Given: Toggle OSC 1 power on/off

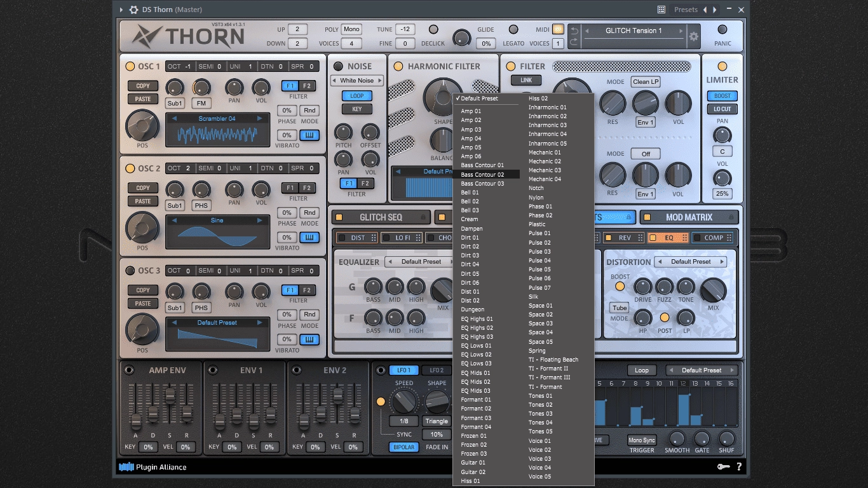Looking at the screenshot, I should pyautogui.click(x=130, y=66).
